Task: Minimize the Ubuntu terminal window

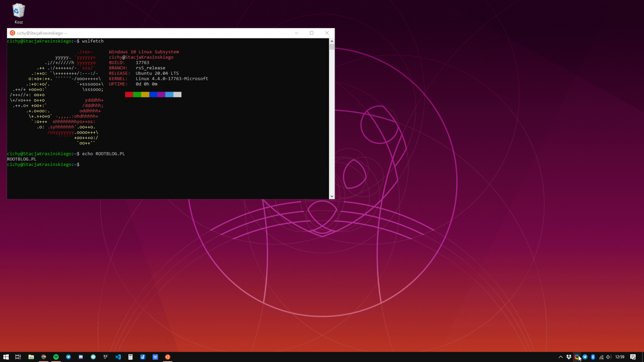Action: tap(297, 33)
